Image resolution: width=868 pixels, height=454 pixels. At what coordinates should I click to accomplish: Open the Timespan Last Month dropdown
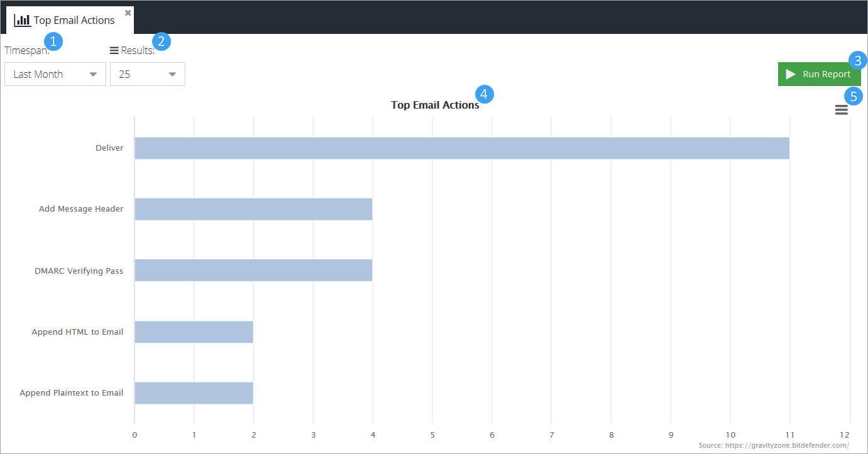pyautogui.click(x=55, y=74)
